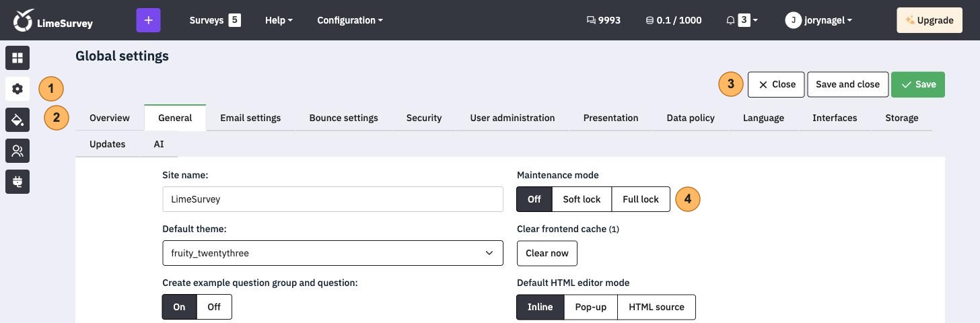Click the LimeSurvey logo
This screenshot has width=980, height=323.
(x=53, y=20)
